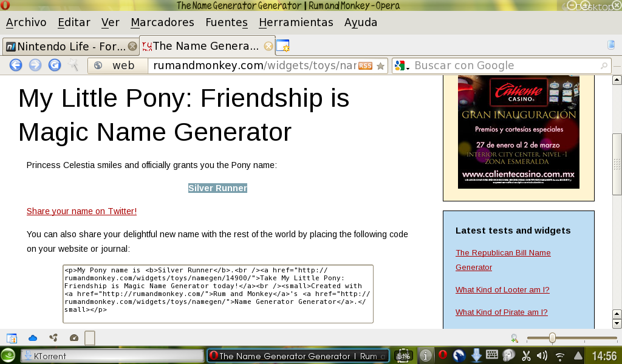
Task: Open the panels icon in status bar
Action: [12, 338]
